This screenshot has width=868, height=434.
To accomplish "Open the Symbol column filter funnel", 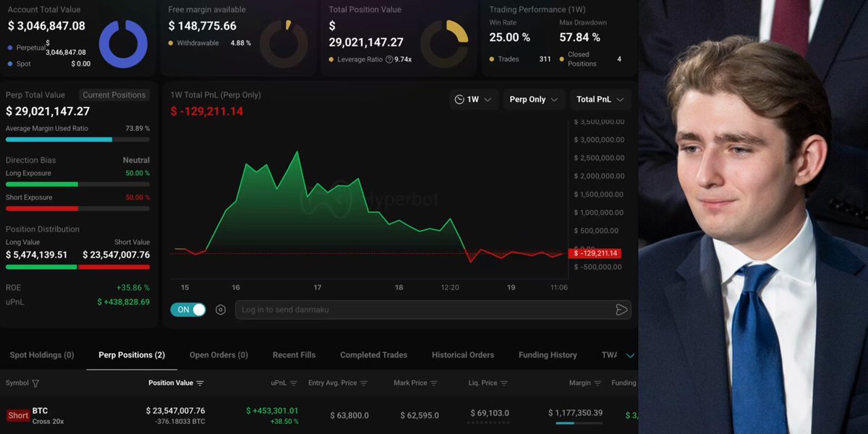I will pyautogui.click(x=35, y=383).
